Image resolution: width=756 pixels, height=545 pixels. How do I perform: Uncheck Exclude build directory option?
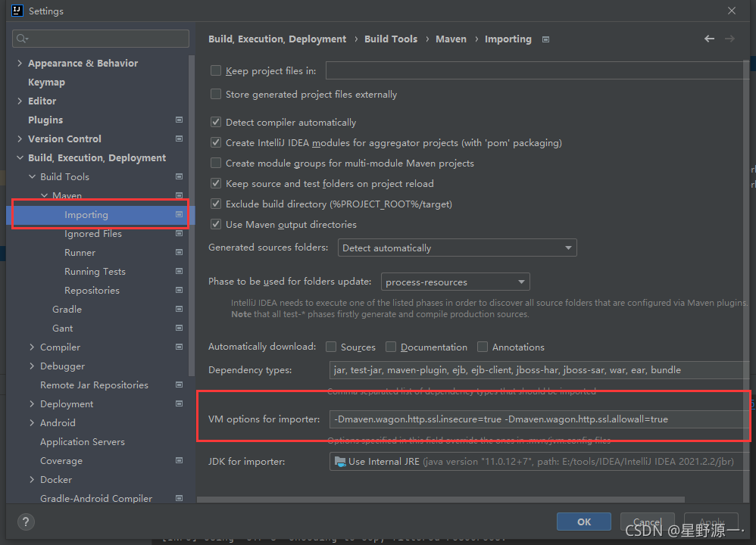(x=216, y=204)
